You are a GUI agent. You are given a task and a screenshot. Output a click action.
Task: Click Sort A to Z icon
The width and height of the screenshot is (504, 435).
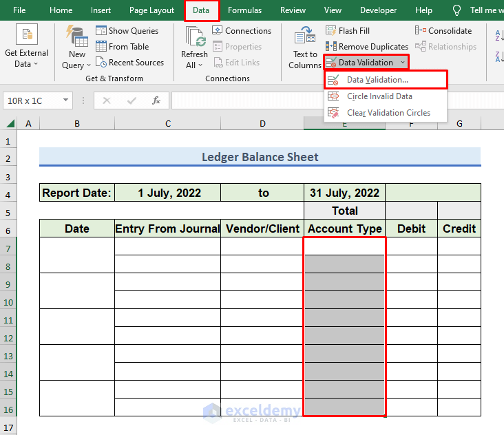[x=499, y=36]
